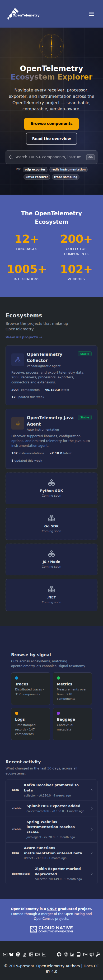Click the Python SDK boxes icon
This screenshot has height=980, width=103.
[x=51, y=483]
